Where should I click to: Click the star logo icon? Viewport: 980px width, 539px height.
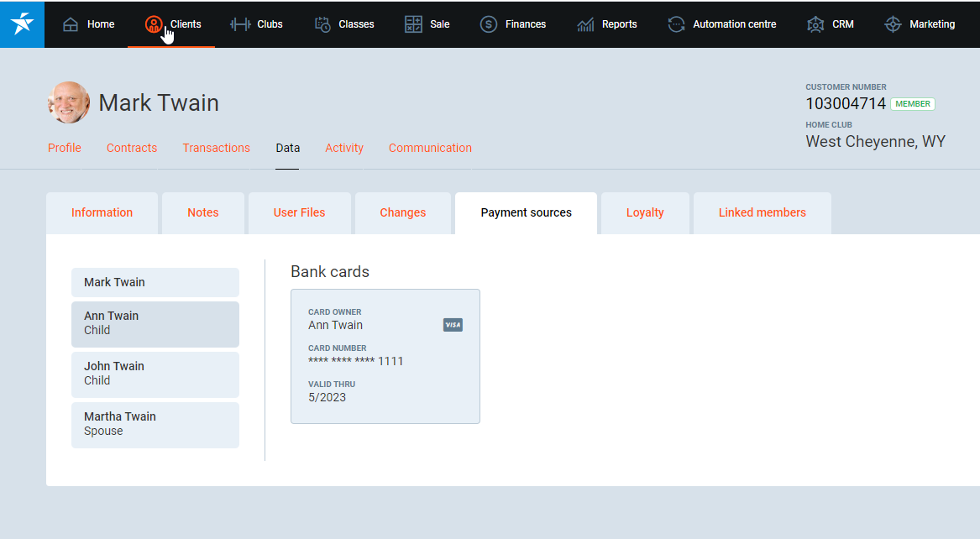pyautogui.click(x=22, y=24)
